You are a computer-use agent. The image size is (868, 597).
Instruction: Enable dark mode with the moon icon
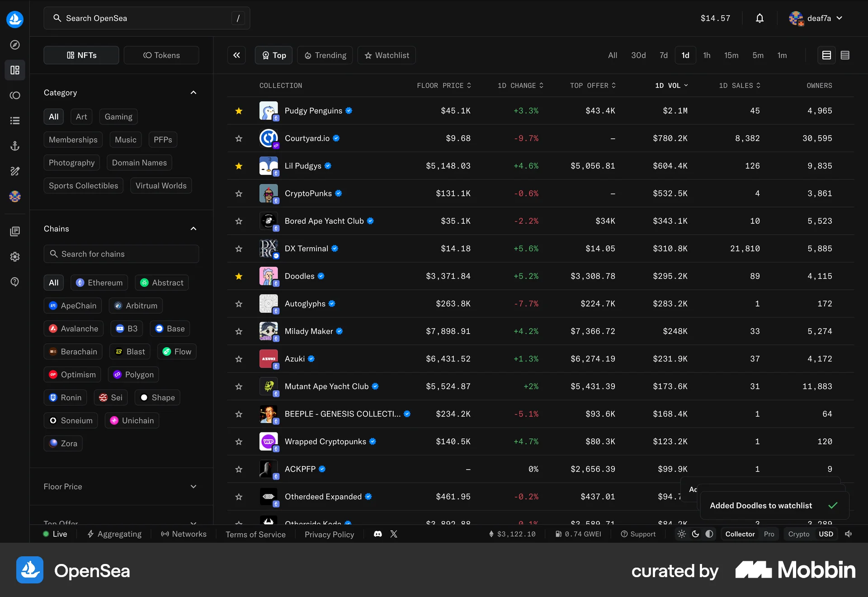pyautogui.click(x=695, y=534)
